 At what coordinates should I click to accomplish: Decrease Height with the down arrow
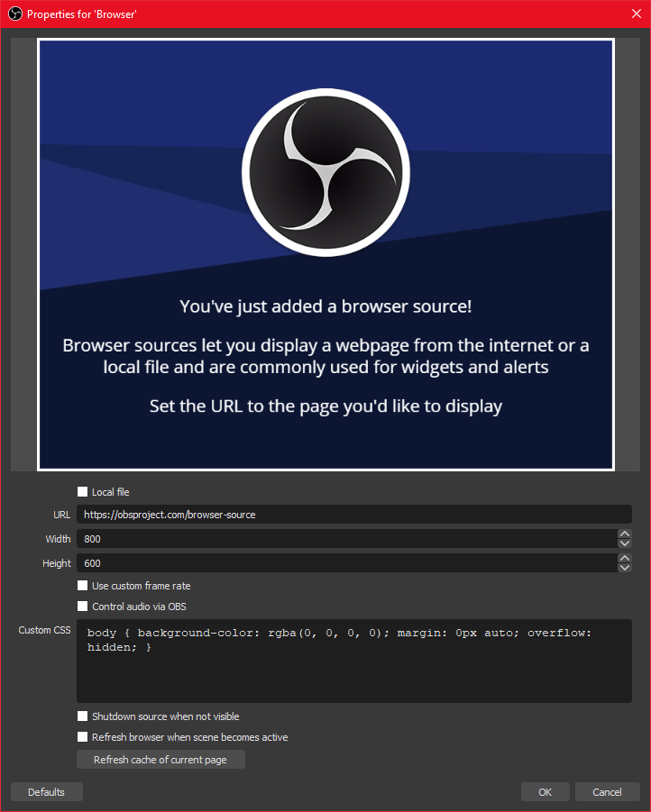click(625, 568)
